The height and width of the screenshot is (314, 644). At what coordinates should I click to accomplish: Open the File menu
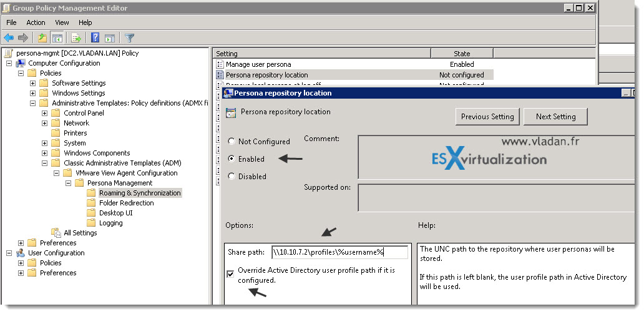(x=11, y=22)
